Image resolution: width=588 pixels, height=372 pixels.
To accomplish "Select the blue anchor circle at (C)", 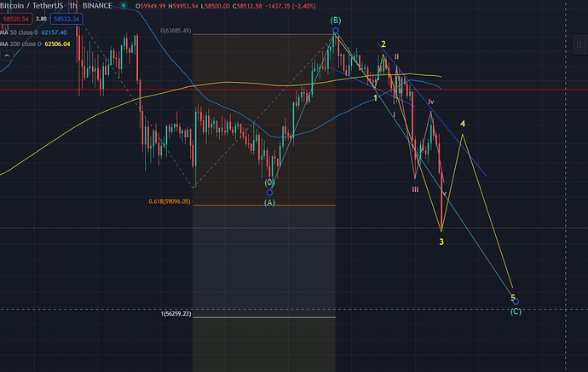I will 516,301.
